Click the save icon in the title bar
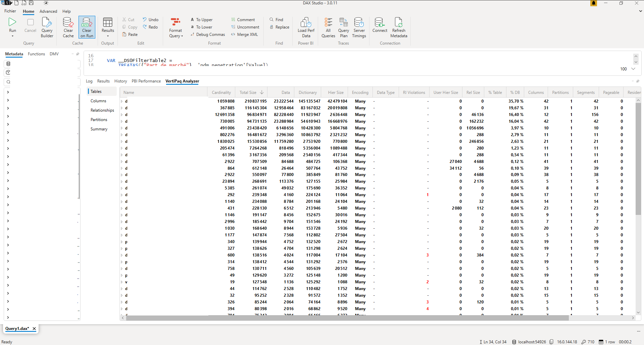The image size is (644, 345). click(x=31, y=3)
